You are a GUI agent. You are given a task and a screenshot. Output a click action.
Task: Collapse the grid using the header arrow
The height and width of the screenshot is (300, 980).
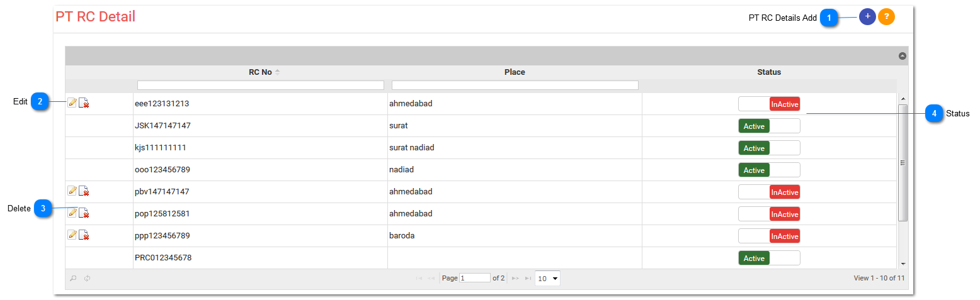click(902, 56)
